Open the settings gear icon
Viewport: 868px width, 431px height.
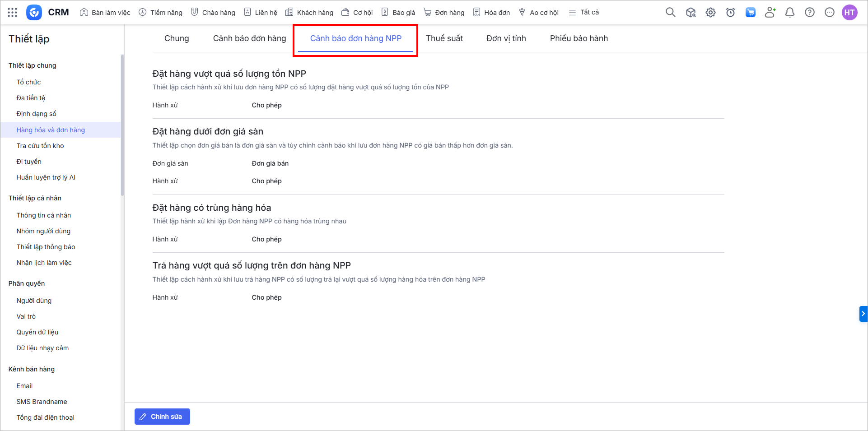point(710,13)
